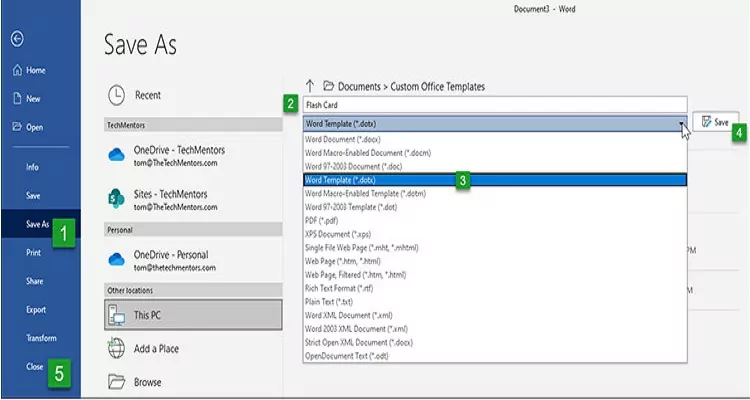
Task: Click the OneDrive - TechMentors cloud icon
Action: click(x=116, y=155)
